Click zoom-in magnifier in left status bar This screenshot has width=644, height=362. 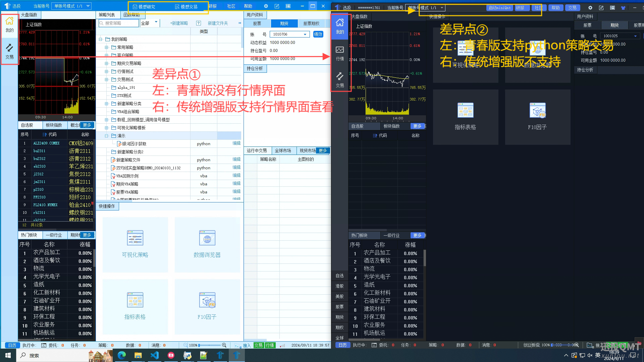(224, 345)
